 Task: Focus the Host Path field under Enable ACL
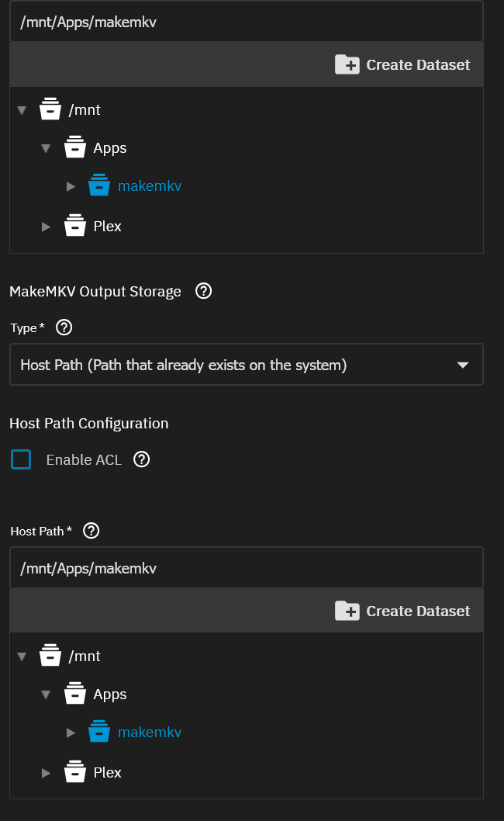tap(246, 568)
